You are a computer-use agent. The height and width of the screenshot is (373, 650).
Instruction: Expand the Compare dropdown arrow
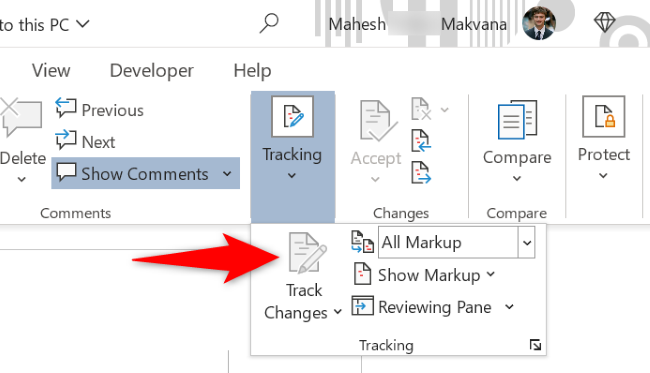tap(517, 179)
